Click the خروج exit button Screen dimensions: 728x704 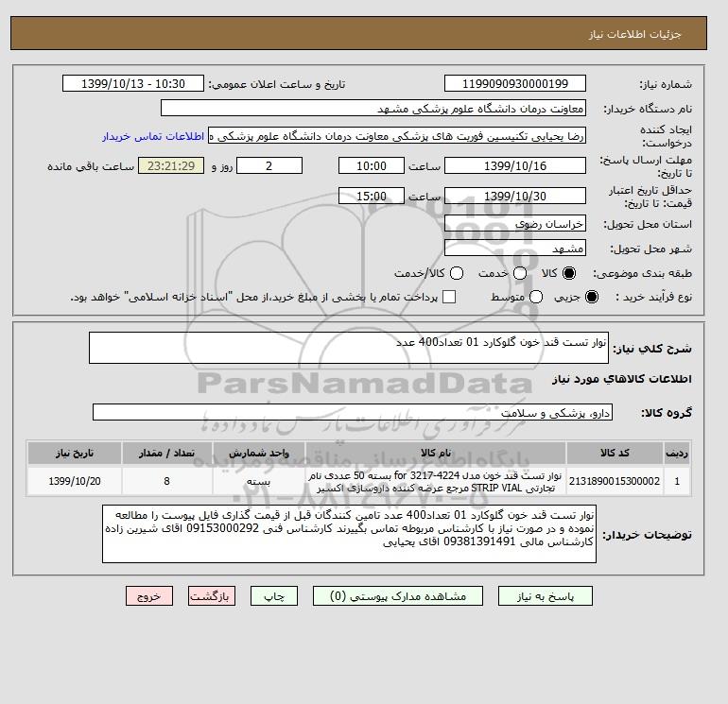tap(149, 596)
